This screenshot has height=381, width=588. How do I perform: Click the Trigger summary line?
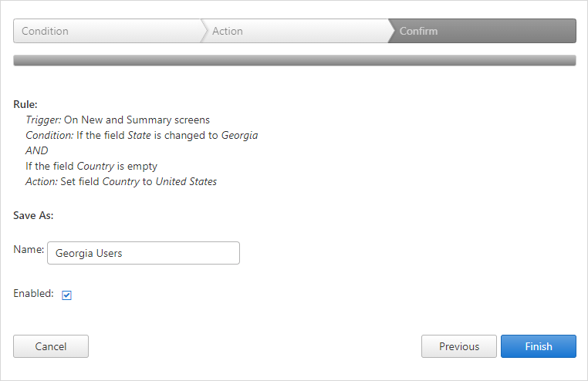[x=118, y=120]
